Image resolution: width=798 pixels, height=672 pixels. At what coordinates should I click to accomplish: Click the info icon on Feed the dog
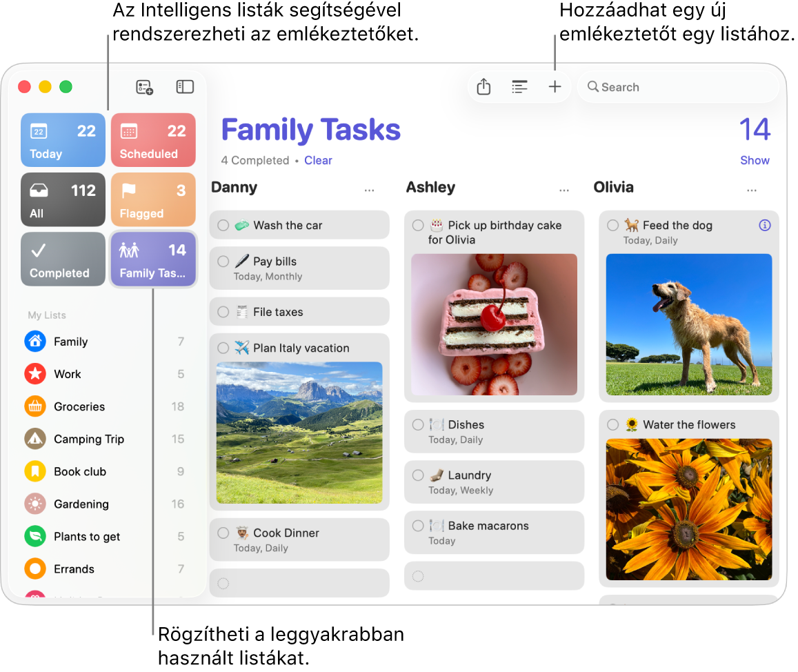764,225
